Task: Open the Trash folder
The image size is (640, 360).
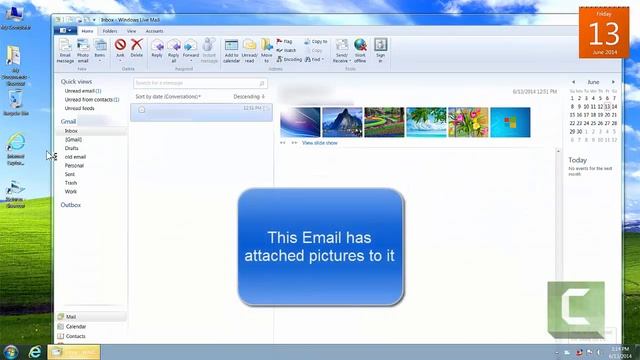Action: click(x=71, y=183)
